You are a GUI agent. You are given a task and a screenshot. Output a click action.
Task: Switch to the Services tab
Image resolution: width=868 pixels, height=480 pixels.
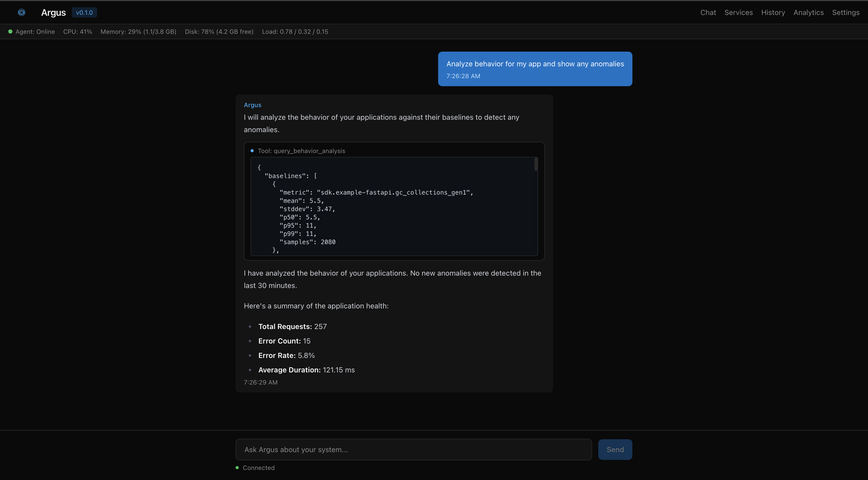click(739, 12)
